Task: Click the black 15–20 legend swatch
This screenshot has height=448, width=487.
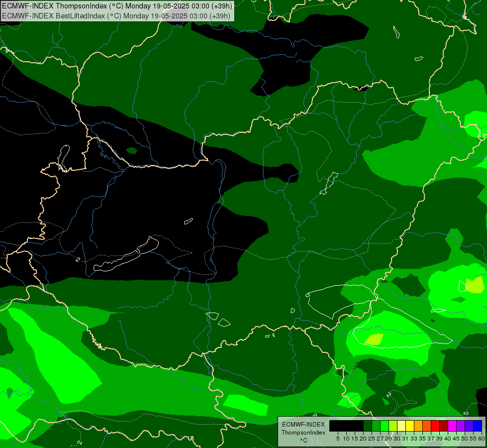Action: [359, 426]
